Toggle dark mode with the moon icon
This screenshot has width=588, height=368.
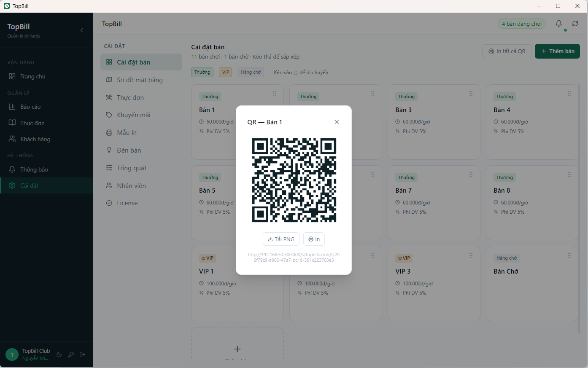coord(59,355)
